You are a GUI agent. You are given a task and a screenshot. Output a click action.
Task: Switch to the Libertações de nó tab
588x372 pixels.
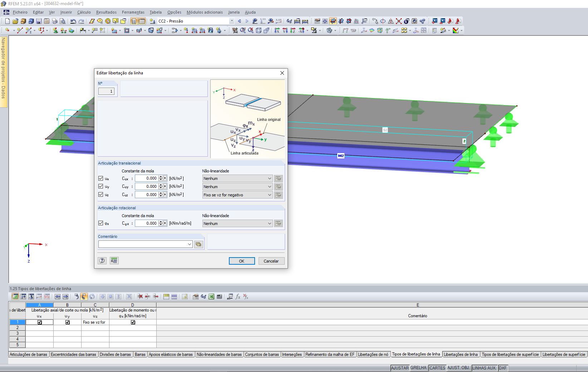tap(373, 354)
